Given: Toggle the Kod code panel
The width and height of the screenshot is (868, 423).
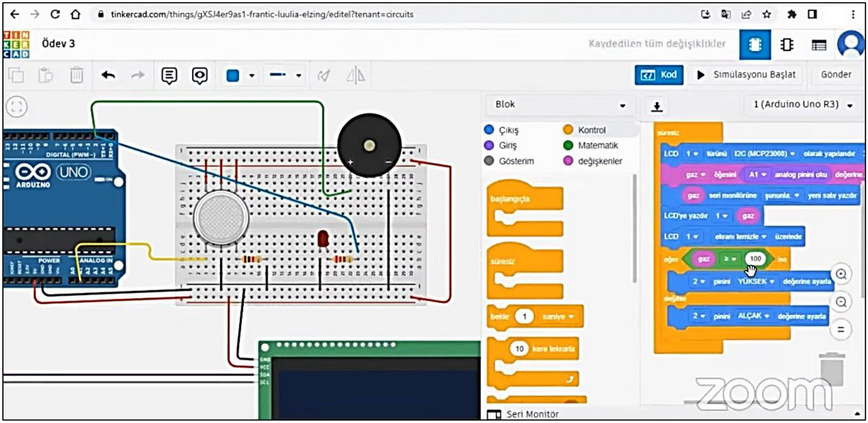Looking at the screenshot, I should click(659, 75).
